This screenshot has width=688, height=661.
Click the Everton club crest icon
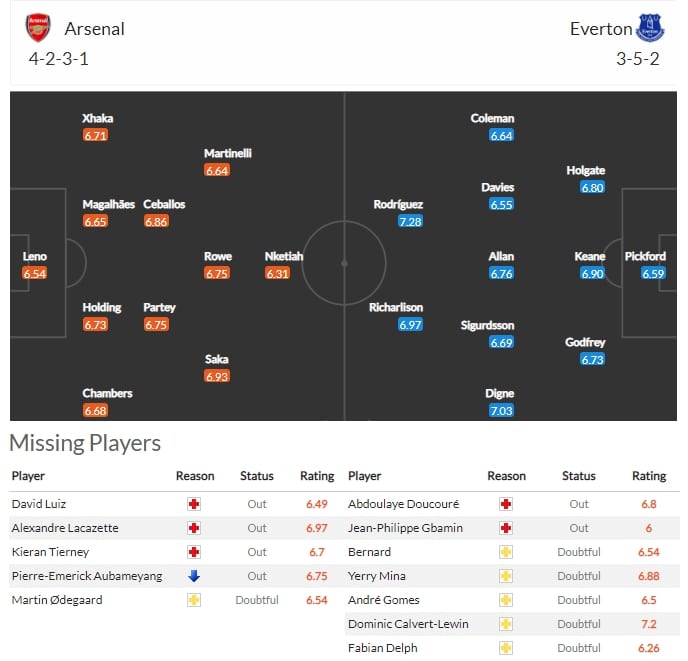point(650,28)
